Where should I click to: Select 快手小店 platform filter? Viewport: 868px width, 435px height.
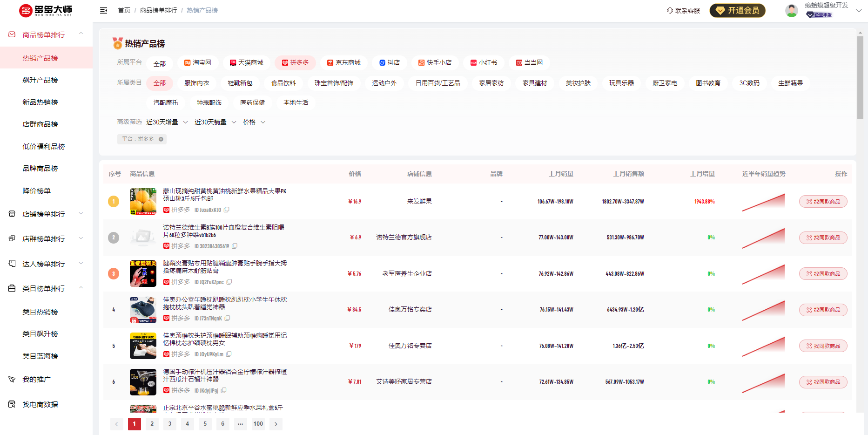click(x=435, y=62)
